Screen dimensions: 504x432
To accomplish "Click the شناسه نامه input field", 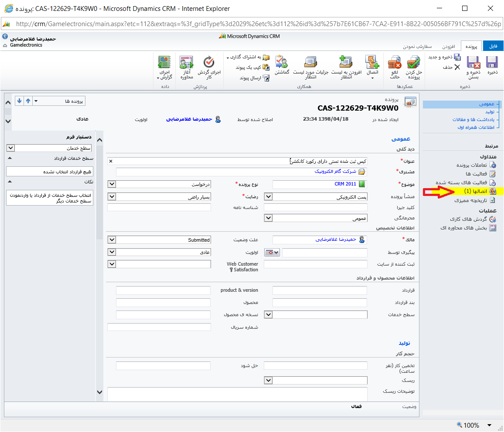I will [x=159, y=207].
